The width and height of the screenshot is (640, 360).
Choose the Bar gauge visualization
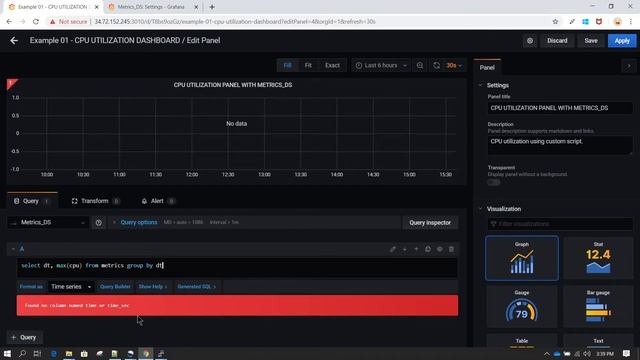[598, 307]
